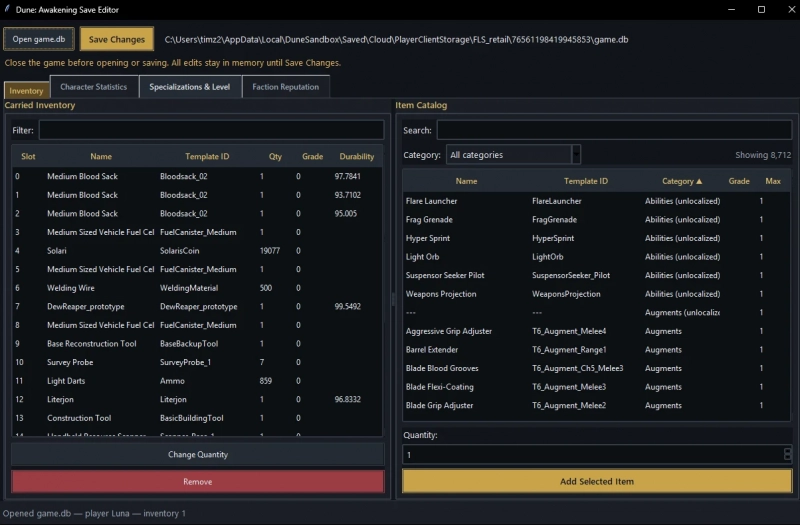Maximize the save editor window
Image resolution: width=800 pixels, height=525 pixels.
pos(761,9)
